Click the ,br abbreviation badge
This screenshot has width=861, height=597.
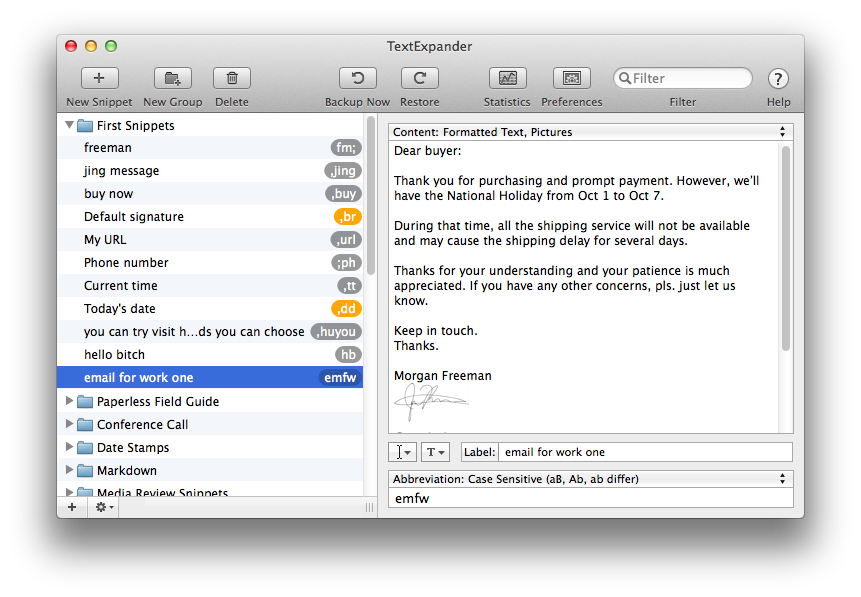click(348, 216)
